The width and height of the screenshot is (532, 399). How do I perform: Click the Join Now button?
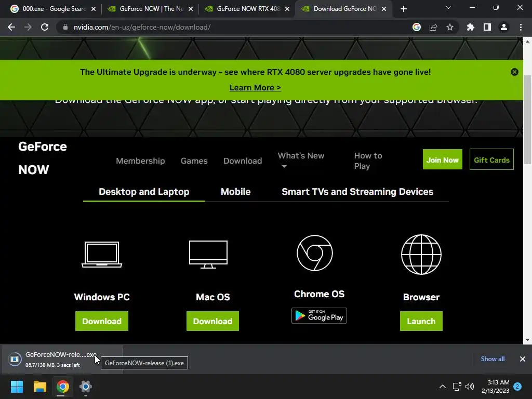tap(443, 159)
